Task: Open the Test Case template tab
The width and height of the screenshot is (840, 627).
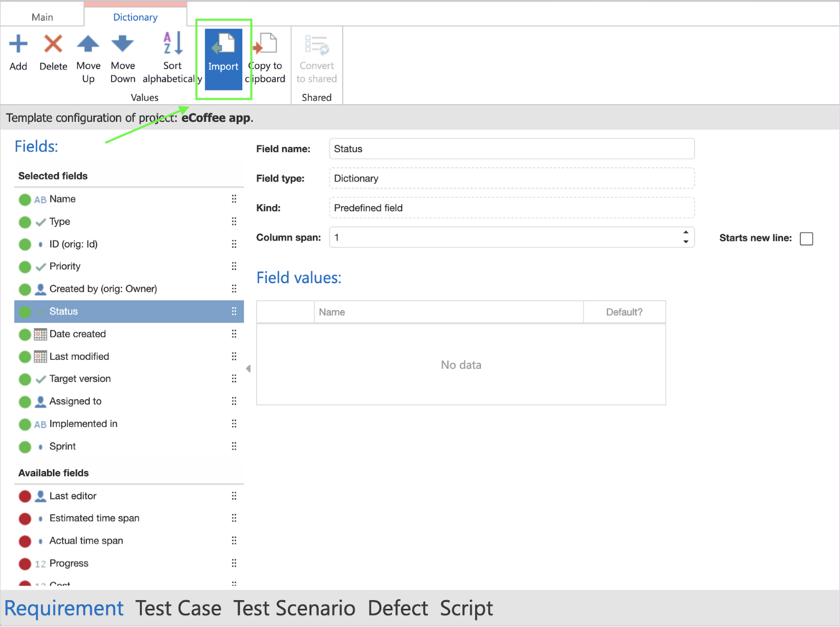Action: click(x=178, y=608)
